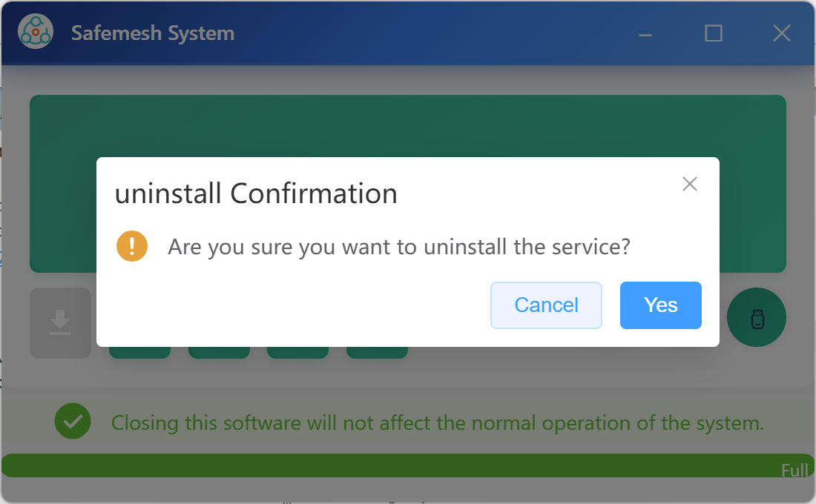
Task: Click the fourth partially hidden green button
Action: pos(377,352)
